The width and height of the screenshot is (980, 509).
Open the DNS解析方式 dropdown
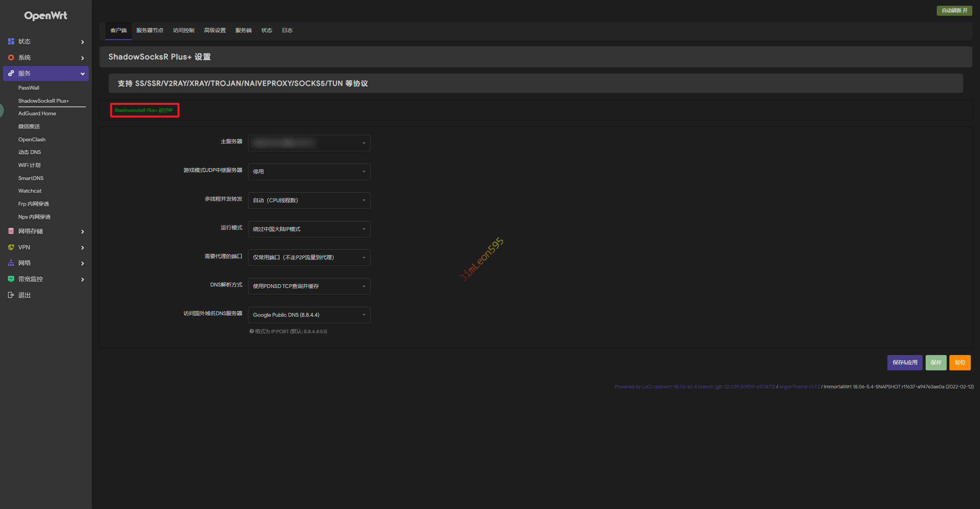(309, 286)
